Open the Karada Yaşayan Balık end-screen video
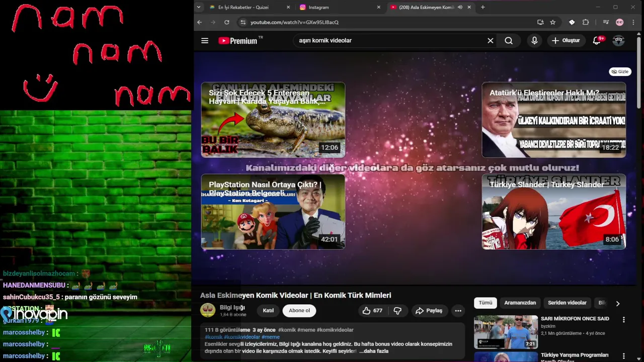The image size is (644, 362). [x=273, y=120]
